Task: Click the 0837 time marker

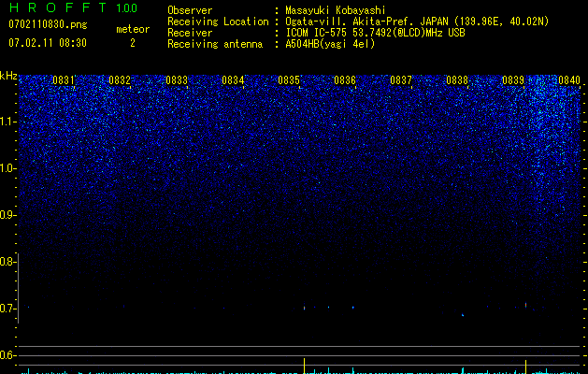Action: click(401, 79)
